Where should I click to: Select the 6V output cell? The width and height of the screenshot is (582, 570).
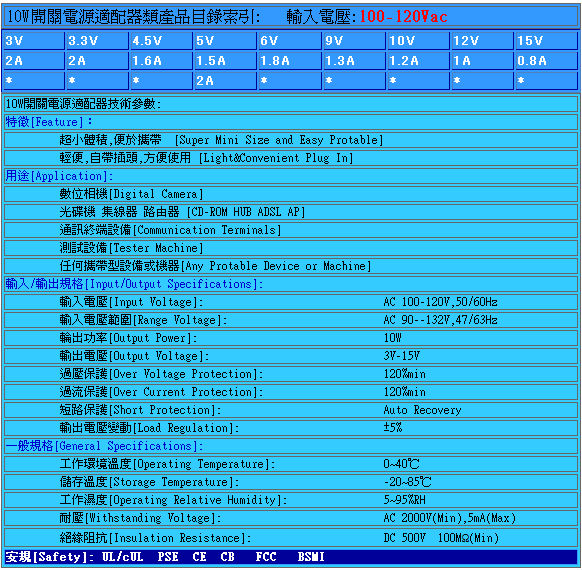pos(290,41)
